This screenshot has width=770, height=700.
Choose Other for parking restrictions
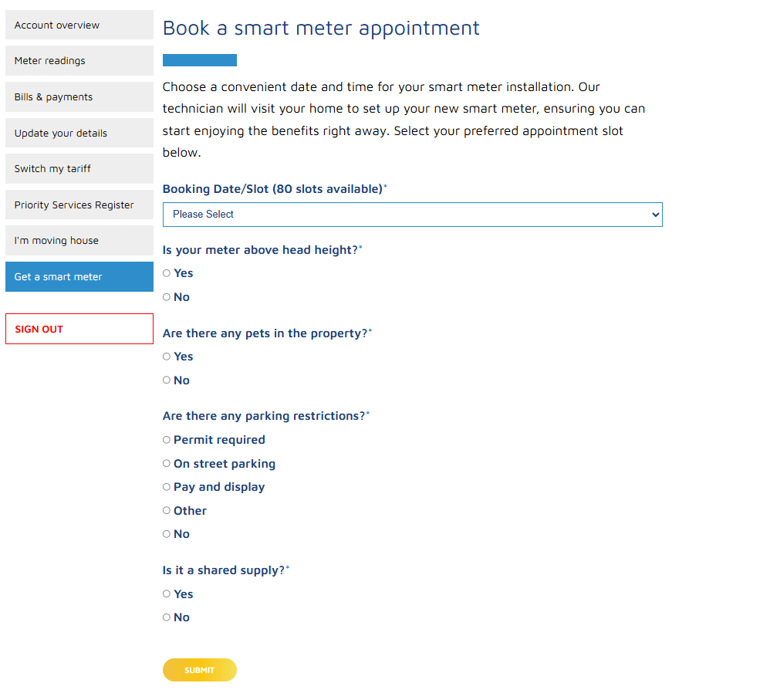(x=167, y=511)
